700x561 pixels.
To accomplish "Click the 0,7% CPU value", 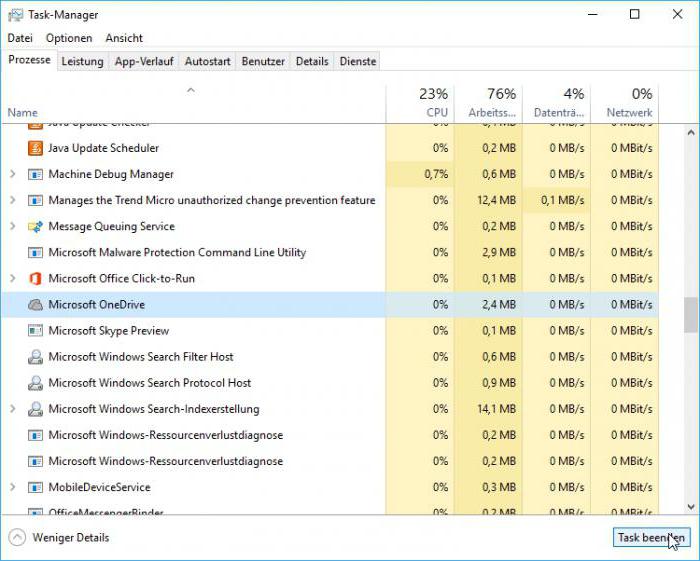I will tap(436, 174).
